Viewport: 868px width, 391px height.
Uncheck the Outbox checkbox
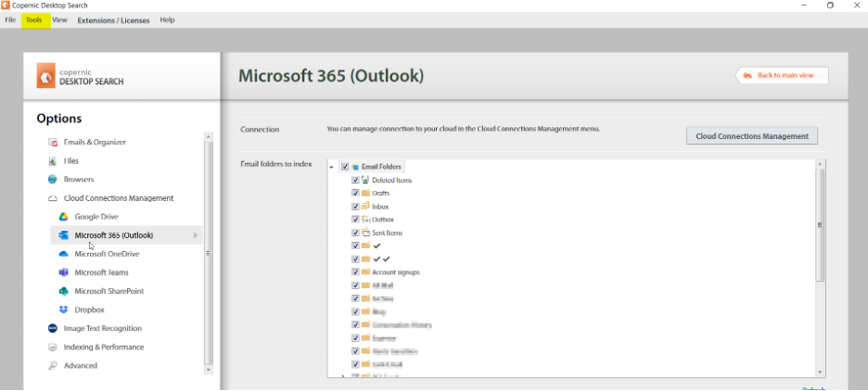(355, 220)
